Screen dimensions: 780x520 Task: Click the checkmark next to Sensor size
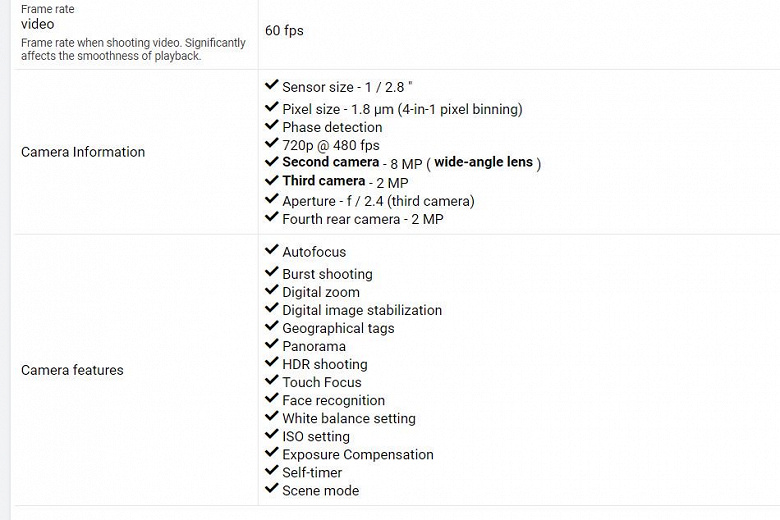pyautogui.click(x=271, y=85)
